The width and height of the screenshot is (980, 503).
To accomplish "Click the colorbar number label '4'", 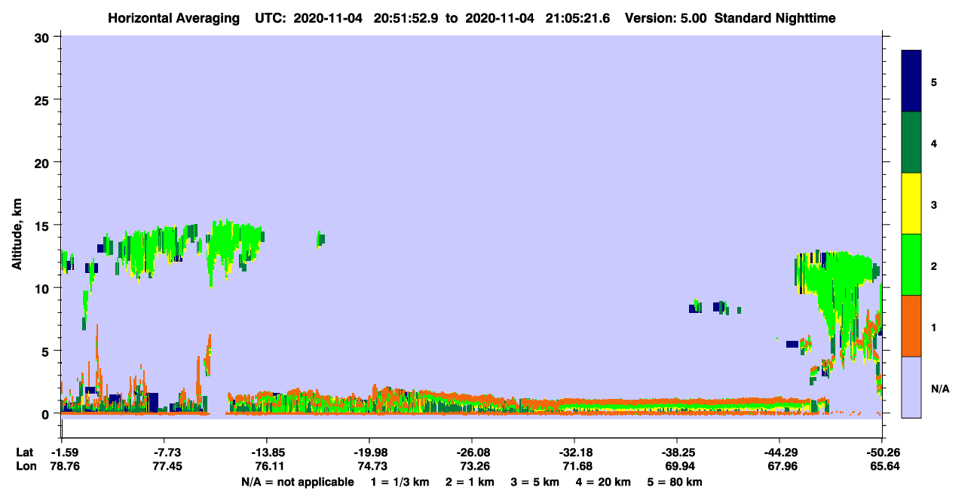I will [934, 143].
